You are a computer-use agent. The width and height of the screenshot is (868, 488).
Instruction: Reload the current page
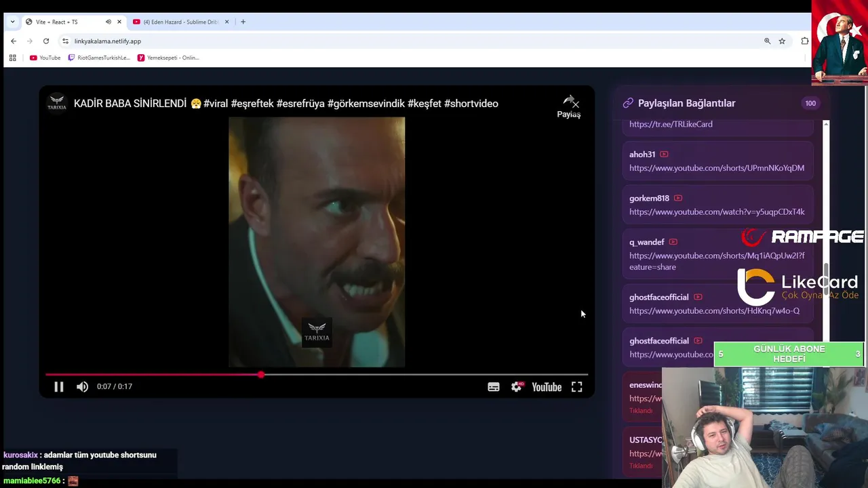tap(46, 41)
